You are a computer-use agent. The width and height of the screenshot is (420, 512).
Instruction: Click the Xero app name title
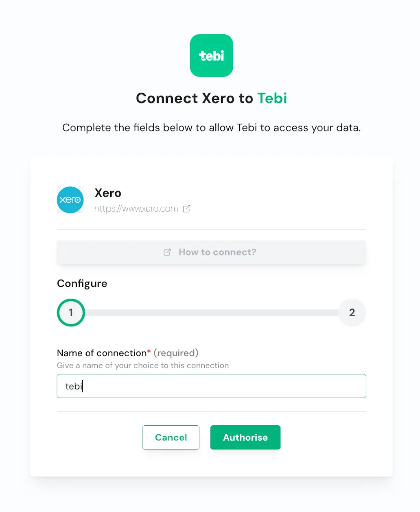pos(108,193)
